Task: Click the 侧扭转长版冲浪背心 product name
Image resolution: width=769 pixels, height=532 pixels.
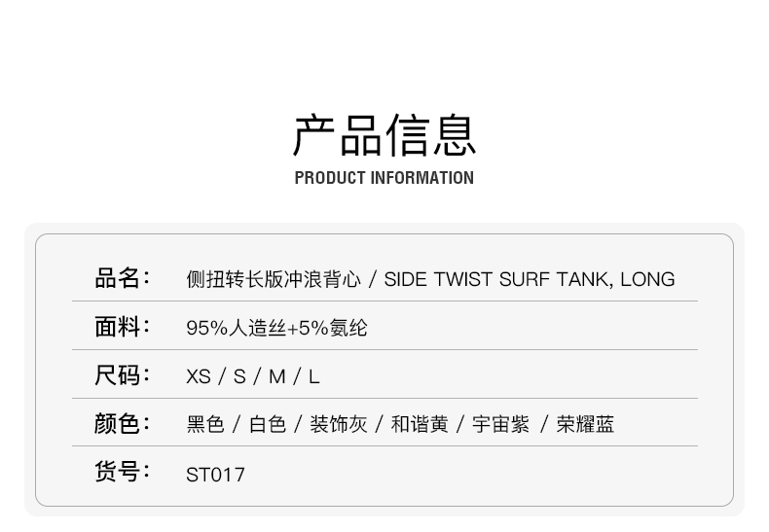Action: tap(274, 280)
